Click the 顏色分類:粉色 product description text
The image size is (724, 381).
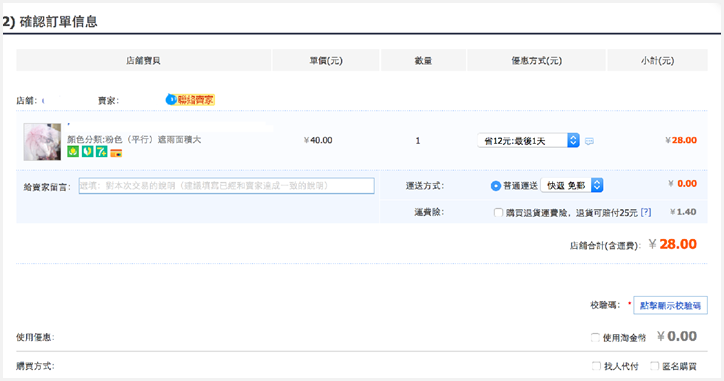coord(134,139)
